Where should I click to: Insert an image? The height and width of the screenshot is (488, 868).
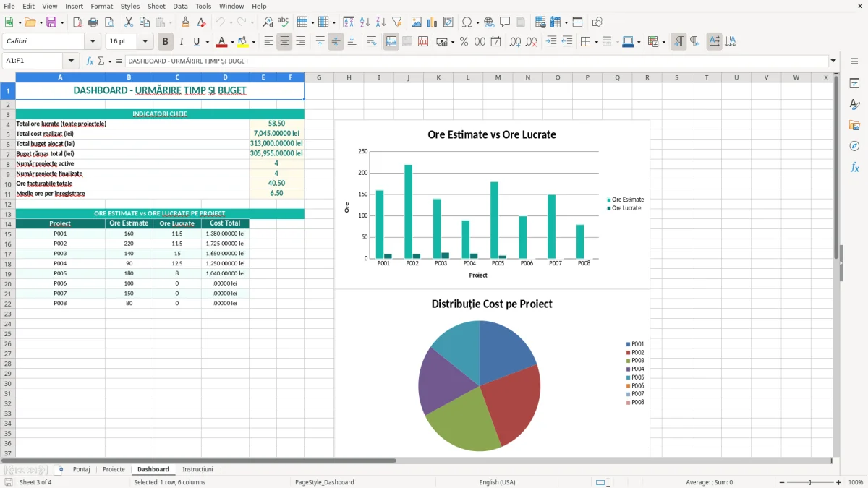[x=417, y=22]
